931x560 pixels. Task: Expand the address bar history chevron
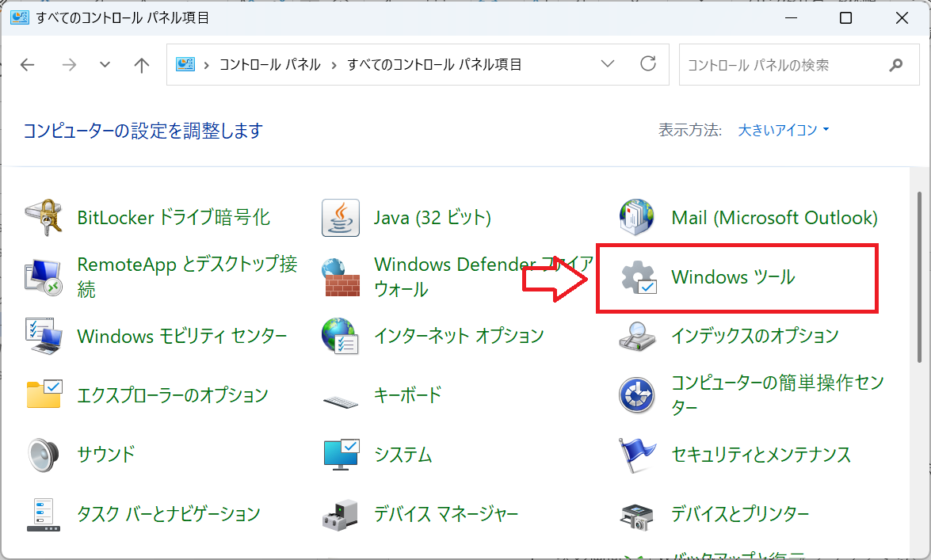point(608,63)
